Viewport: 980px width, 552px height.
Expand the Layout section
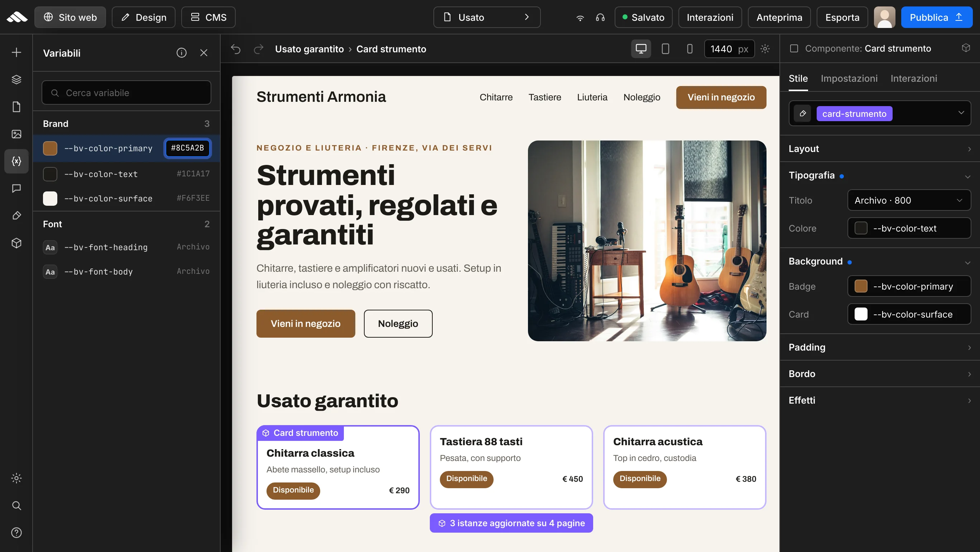coord(880,149)
